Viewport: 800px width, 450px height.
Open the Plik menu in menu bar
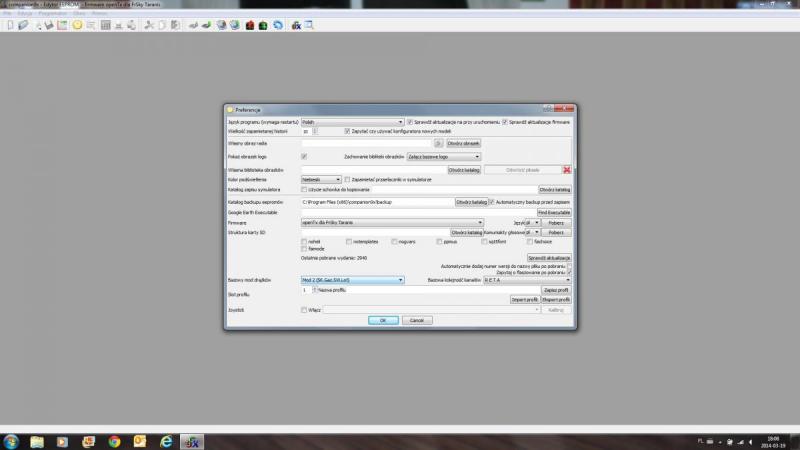click(x=8, y=14)
